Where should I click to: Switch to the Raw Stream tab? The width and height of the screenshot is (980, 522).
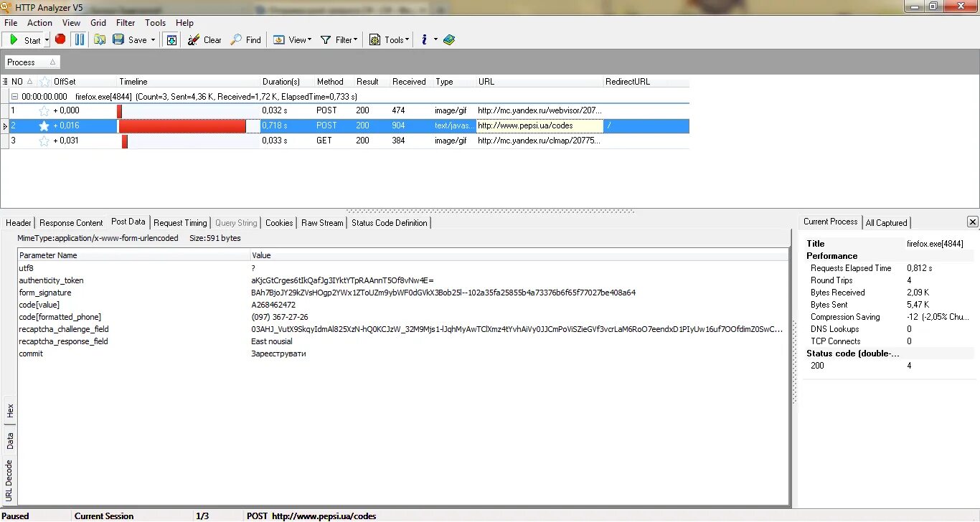(322, 223)
